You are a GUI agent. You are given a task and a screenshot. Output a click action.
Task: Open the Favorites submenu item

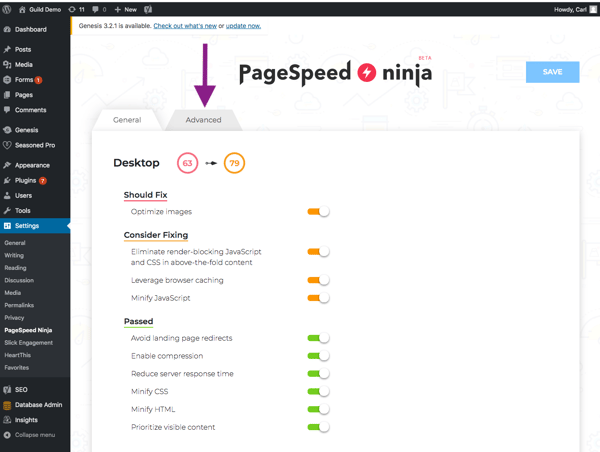pos(17,367)
